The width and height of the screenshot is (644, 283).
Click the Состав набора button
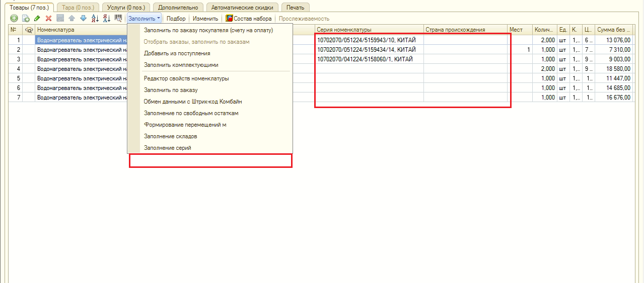(249, 19)
